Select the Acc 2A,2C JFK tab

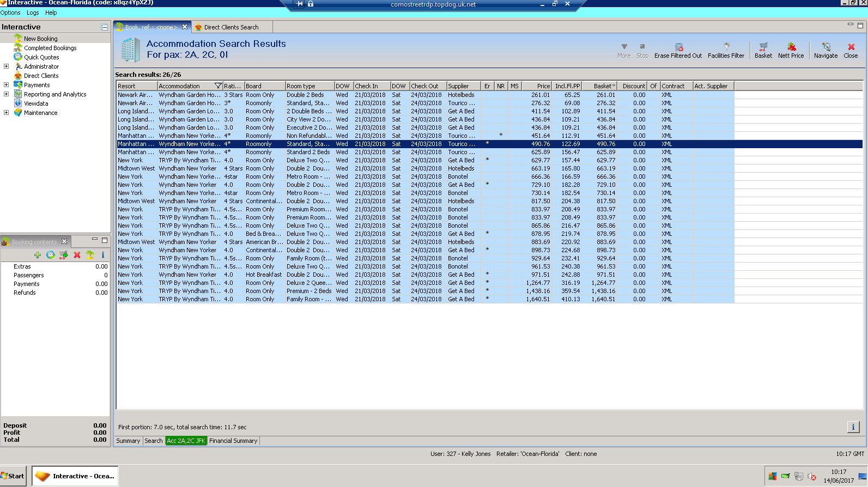click(186, 441)
